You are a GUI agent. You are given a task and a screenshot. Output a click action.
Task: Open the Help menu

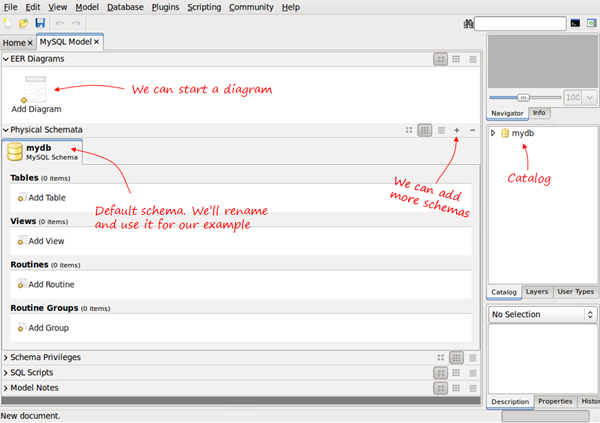tap(291, 7)
